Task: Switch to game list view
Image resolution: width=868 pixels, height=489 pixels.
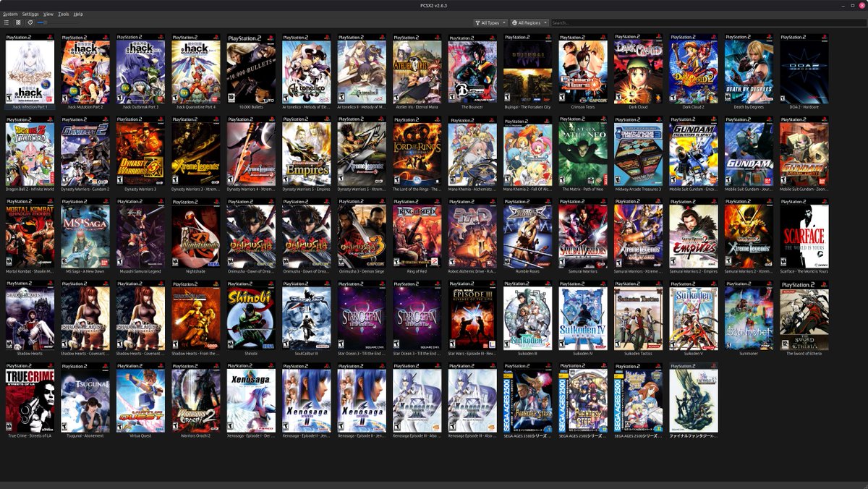Action: 7,22
